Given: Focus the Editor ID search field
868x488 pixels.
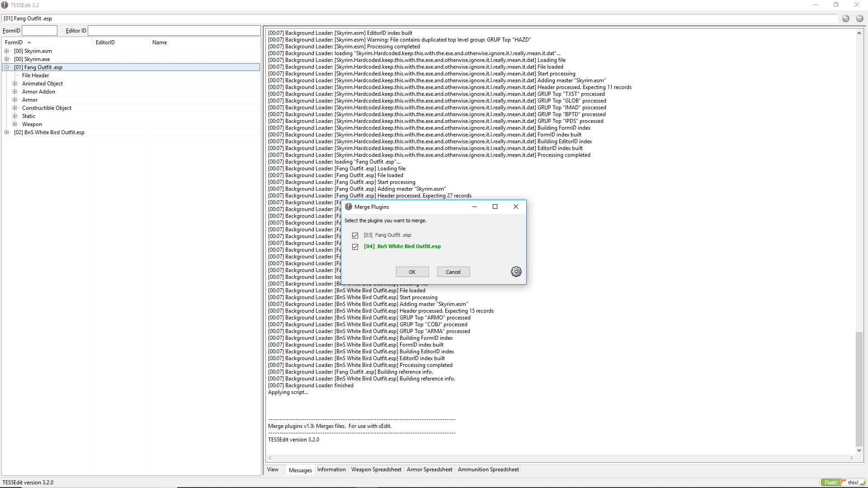Looking at the screenshot, I should (174, 31).
